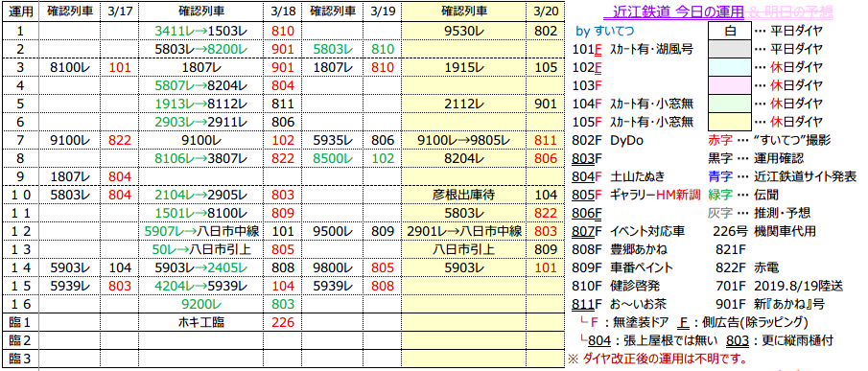Select cell 2901レ→八日市中線
This screenshot has width=868, height=371.
click(x=464, y=231)
